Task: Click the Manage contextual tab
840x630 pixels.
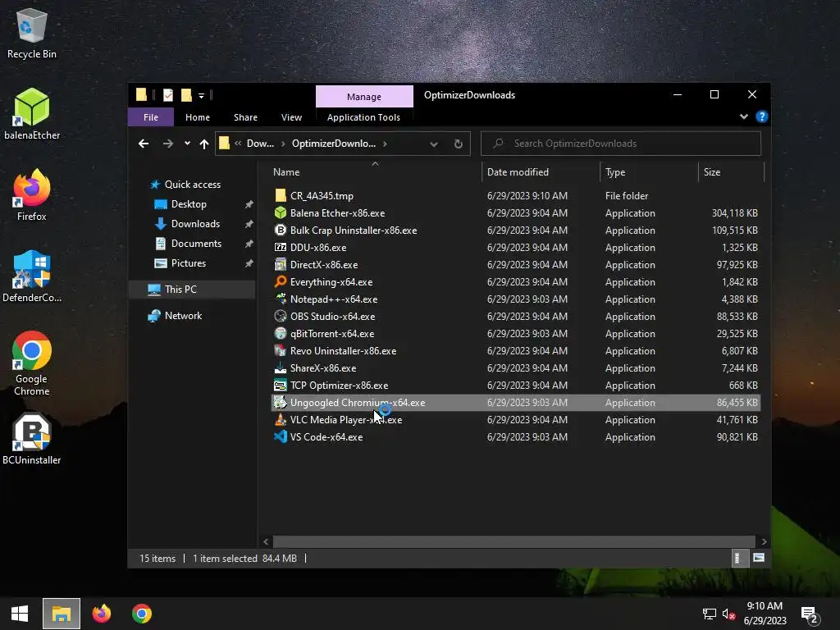Action: coord(364,97)
